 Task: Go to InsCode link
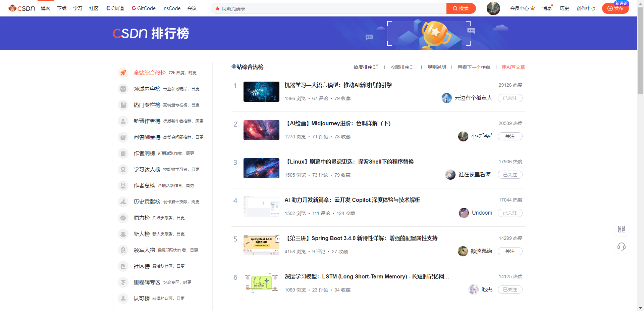point(171,8)
